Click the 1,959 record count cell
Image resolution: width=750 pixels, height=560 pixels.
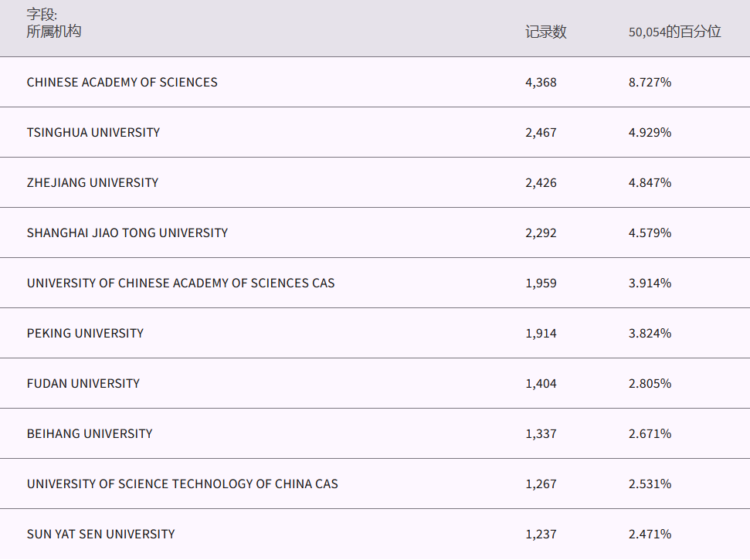pos(541,283)
